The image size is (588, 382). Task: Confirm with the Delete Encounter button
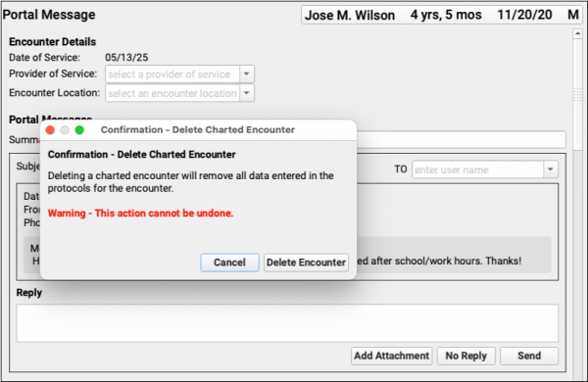[306, 263]
